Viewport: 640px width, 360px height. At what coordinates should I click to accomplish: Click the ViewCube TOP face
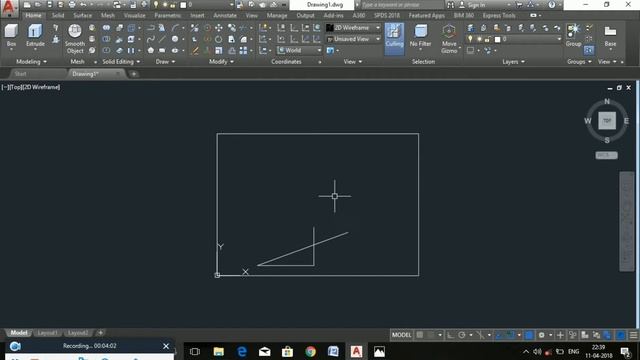[607, 120]
